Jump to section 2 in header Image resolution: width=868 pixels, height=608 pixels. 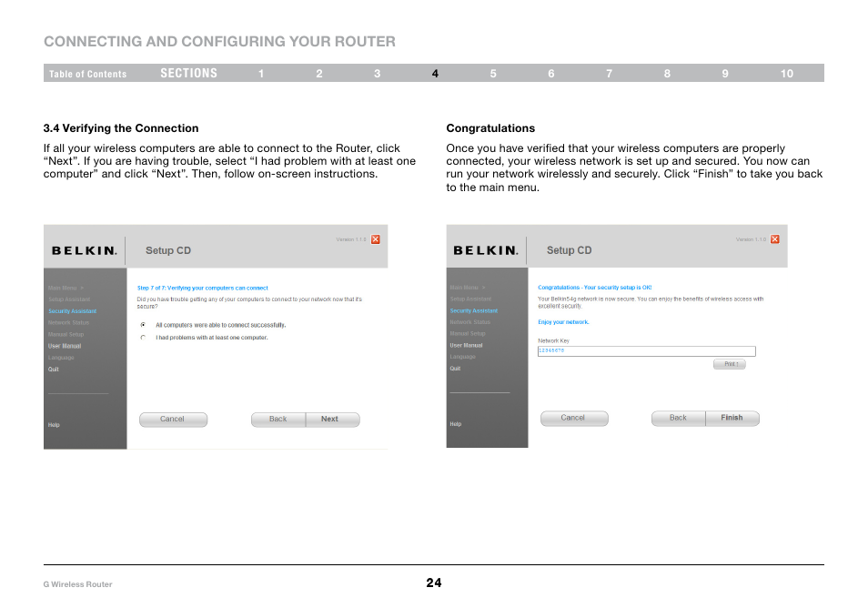319,74
